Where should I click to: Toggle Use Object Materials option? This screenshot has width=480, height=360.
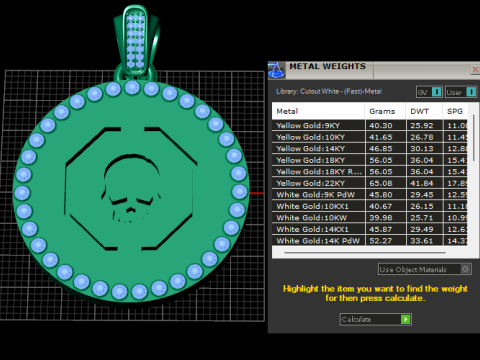click(425, 269)
